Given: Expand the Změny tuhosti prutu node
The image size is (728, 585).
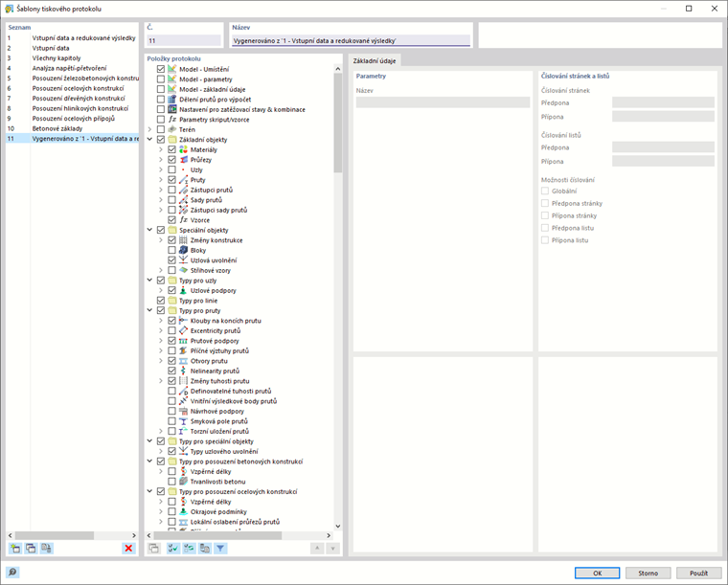Looking at the screenshot, I should (161, 381).
